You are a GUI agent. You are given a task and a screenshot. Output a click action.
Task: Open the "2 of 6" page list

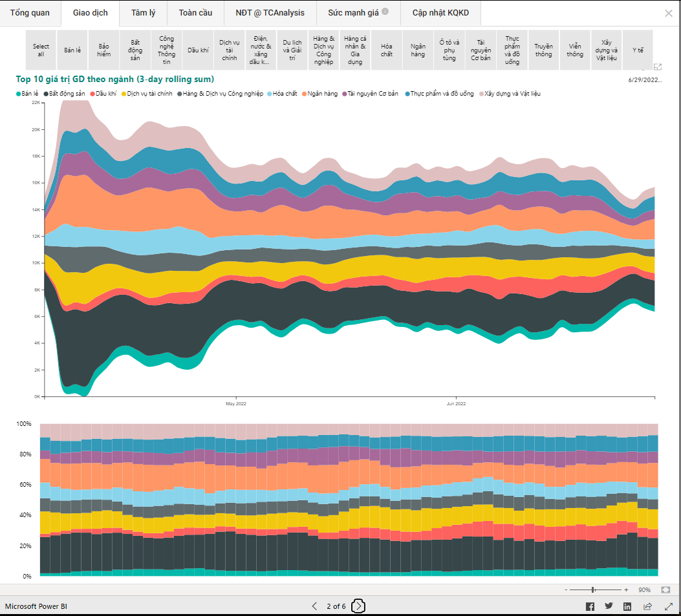(x=336, y=606)
